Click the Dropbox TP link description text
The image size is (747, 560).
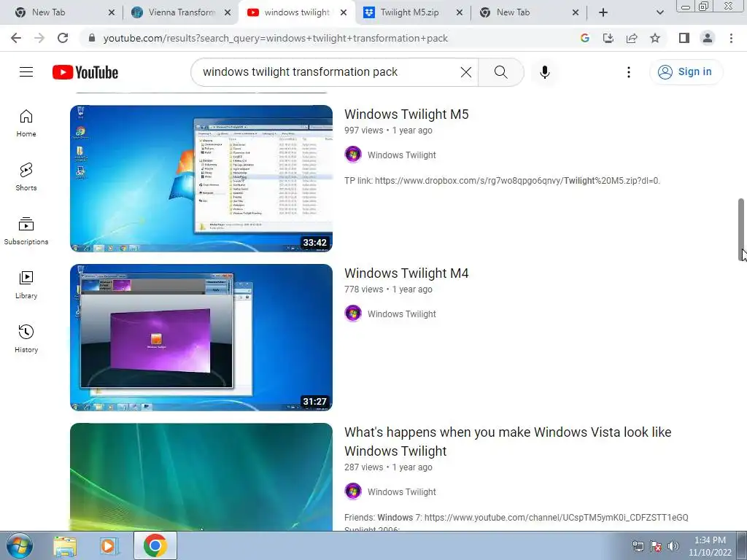click(502, 181)
